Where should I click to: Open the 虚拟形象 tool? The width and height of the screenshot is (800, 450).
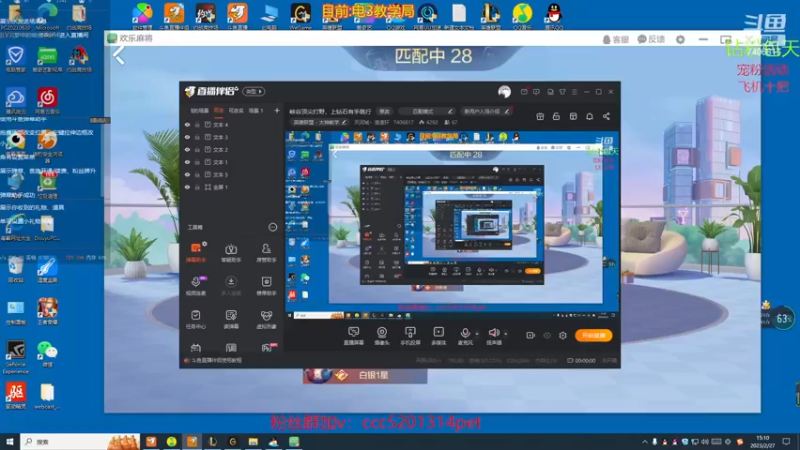point(266,319)
